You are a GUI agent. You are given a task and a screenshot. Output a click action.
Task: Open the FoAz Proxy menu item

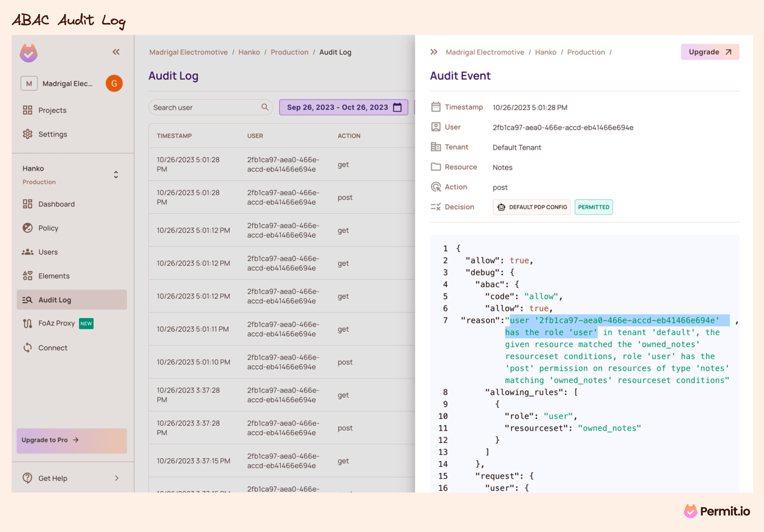56,323
